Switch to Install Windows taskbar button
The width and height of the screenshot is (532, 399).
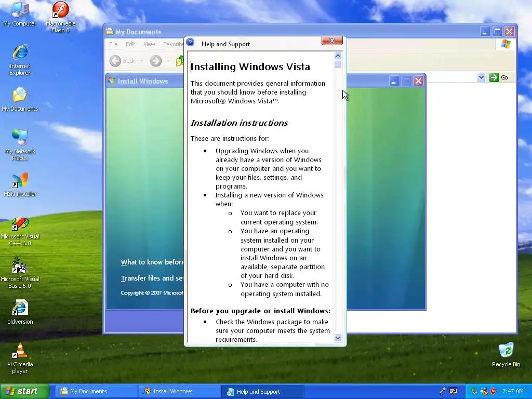click(179, 391)
